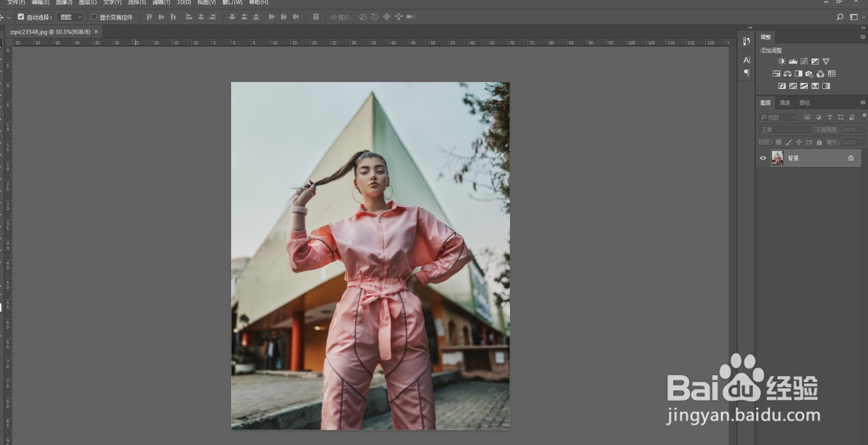This screenshot has width=868, height=445.
Task: Select 3D orbit camera mode icon
Action: point(363,17)
